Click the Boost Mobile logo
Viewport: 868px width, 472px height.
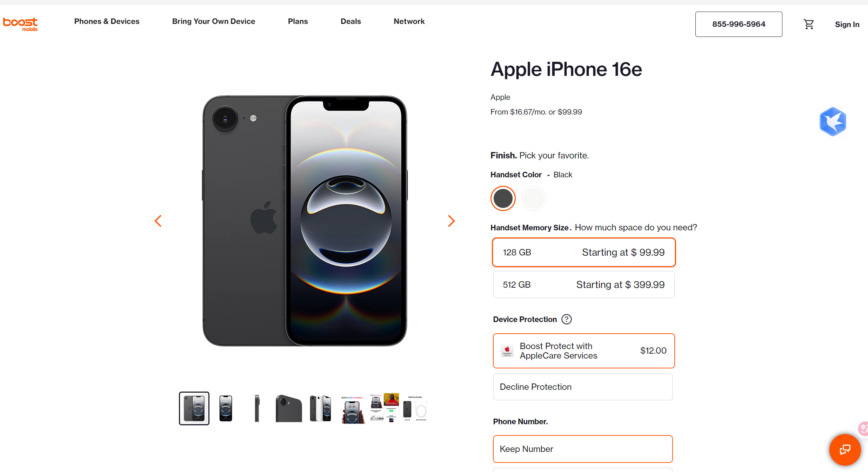20,24
